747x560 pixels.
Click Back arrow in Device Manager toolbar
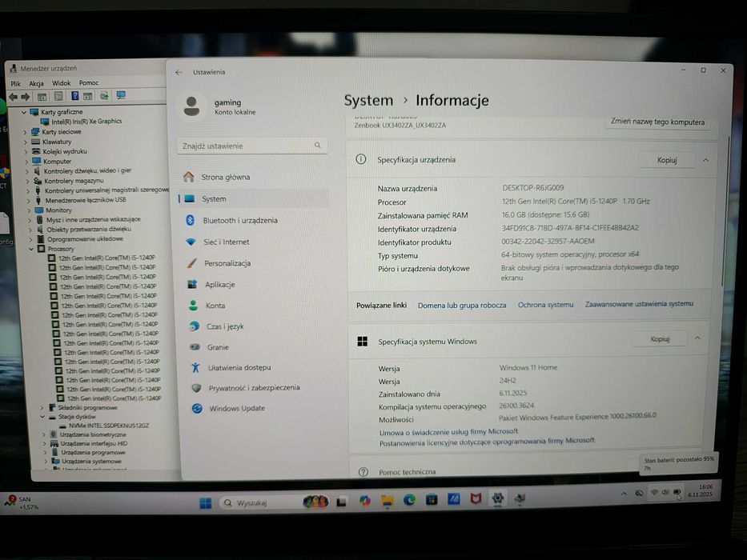(14, 97)
